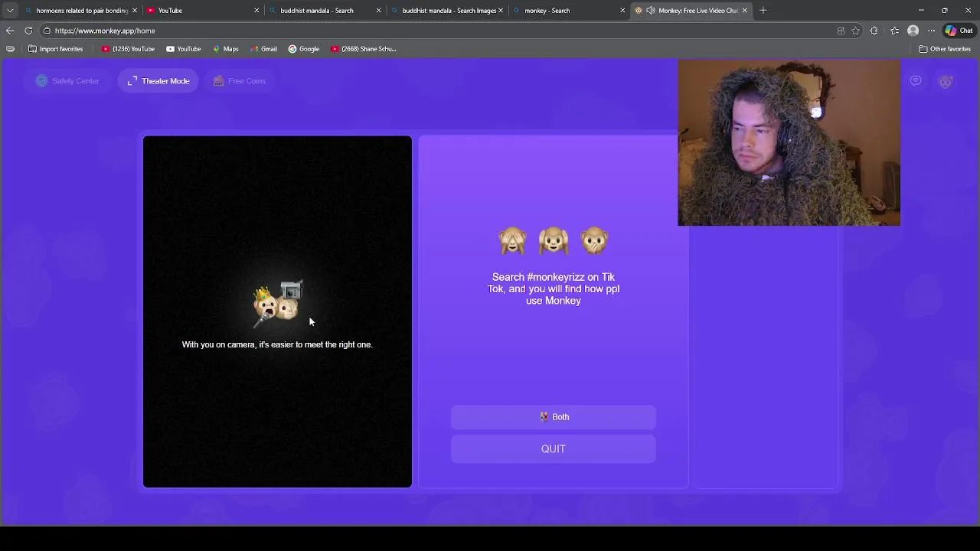
Task: Open the tab actions dropdown menu
Action: tap(10, 11)
